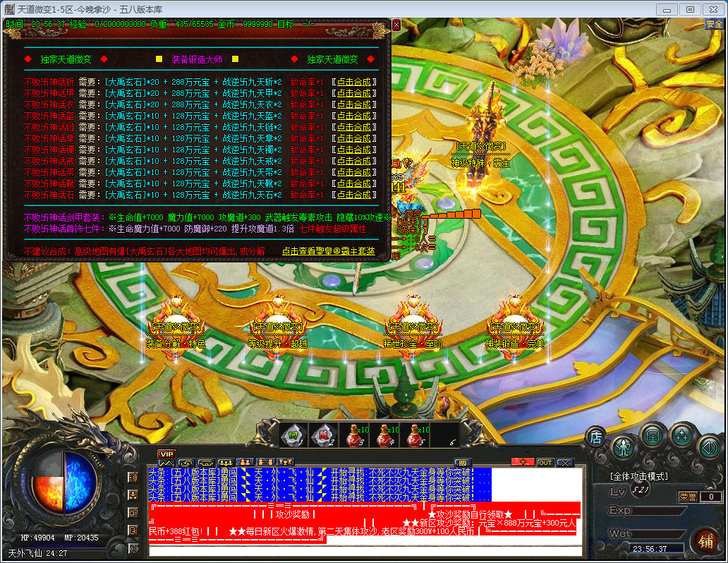Viewport: 728px width, 563px height.
Task: Click the Lv level number circle
Action: pos(641,490)
